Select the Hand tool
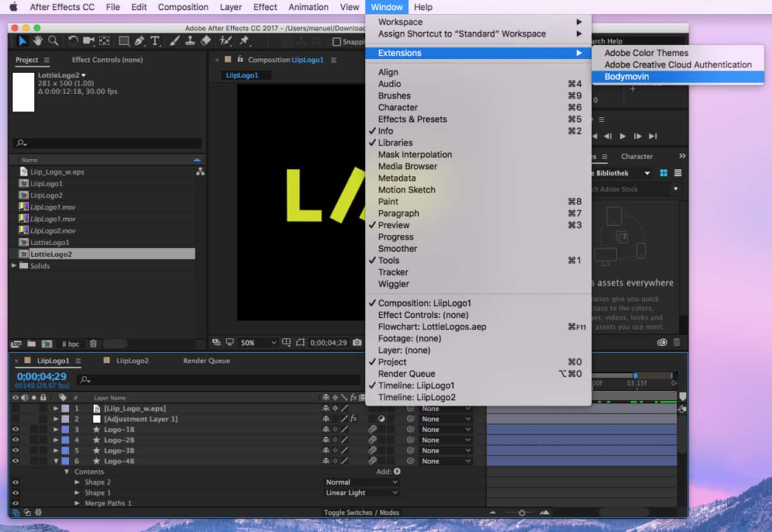Screen dimensions: 772x532 (x=37, y=41)
